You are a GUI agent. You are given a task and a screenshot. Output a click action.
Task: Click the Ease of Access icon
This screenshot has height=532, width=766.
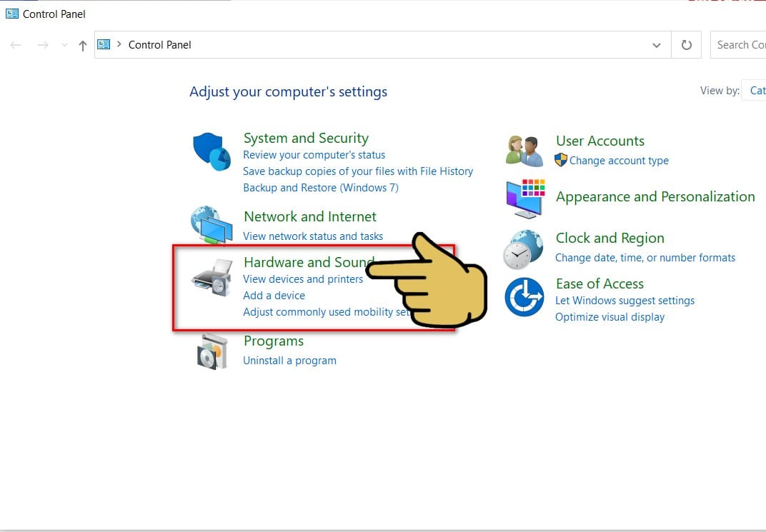[x=524, y=297]
